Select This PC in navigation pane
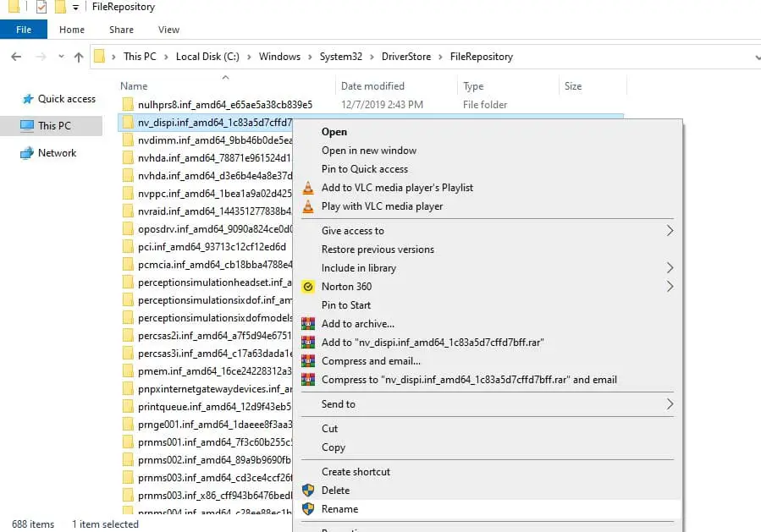Viewport: 761px width, 532px height. [54, 126]
